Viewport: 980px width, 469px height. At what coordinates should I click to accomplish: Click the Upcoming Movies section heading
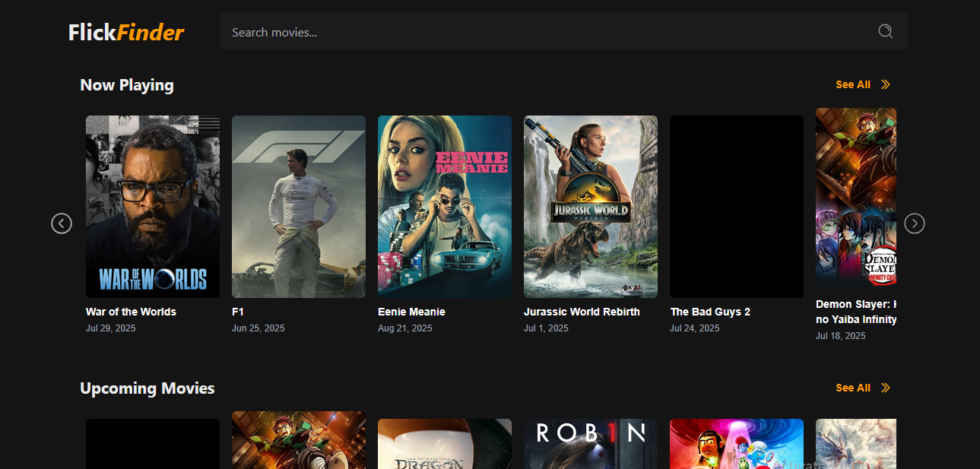click(x=147, y=388)
